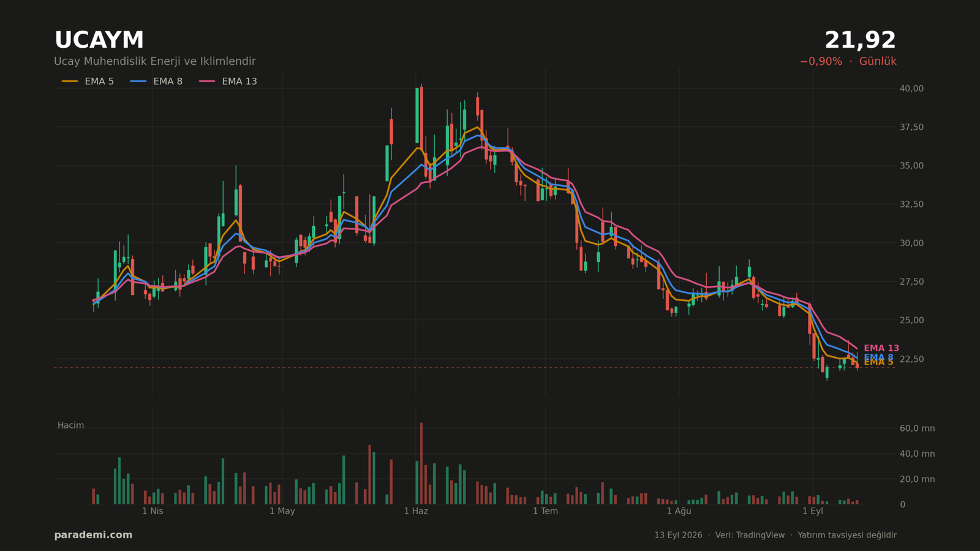Click the 60,0 mn volume axis label
Image resolution: width=980 pixels, height=551 pixels.
[x=917, y=429]
